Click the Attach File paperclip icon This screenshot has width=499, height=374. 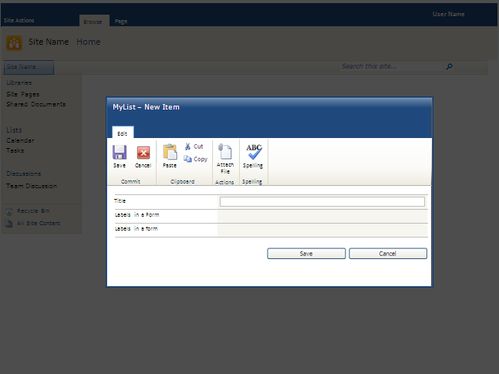(225, 151)
